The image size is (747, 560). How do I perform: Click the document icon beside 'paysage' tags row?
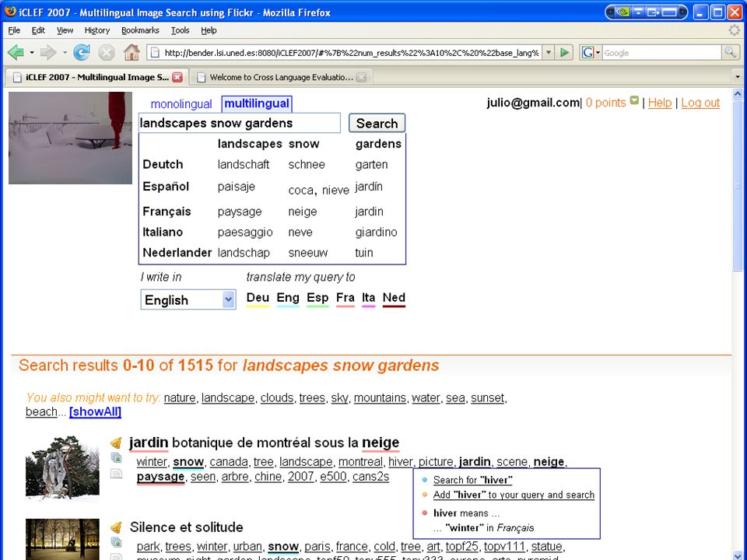click(x=116, y=474)
